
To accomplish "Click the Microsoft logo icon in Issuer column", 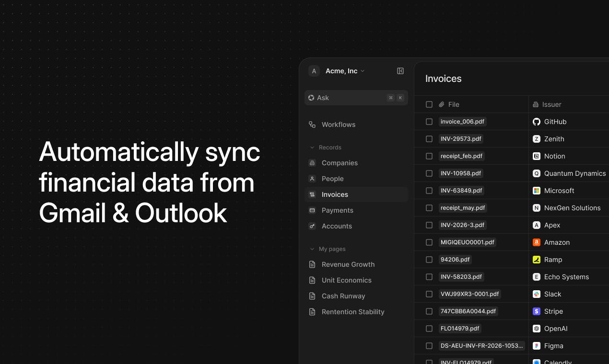I will pos(537,191).
